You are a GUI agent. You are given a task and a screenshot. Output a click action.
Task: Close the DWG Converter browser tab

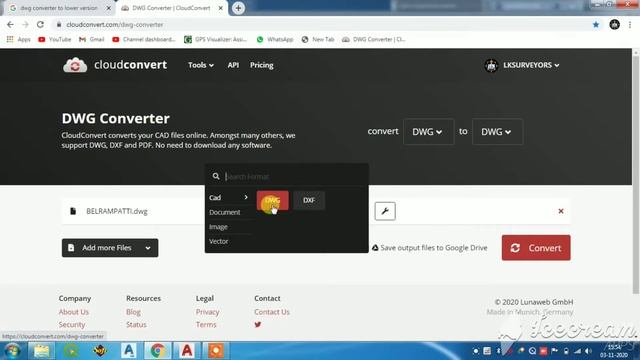(x=221, y=8)
